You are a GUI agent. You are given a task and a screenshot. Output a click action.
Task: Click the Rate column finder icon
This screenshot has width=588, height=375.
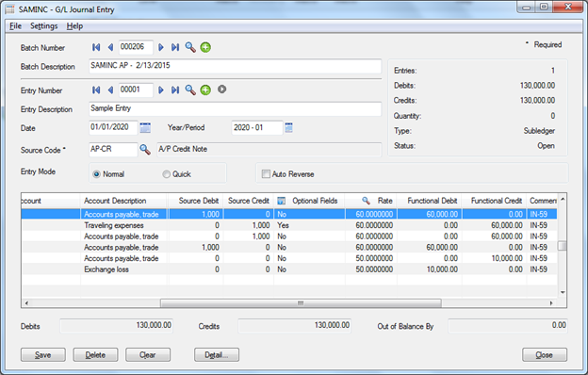pyautogui.click(x=366, y=201)
